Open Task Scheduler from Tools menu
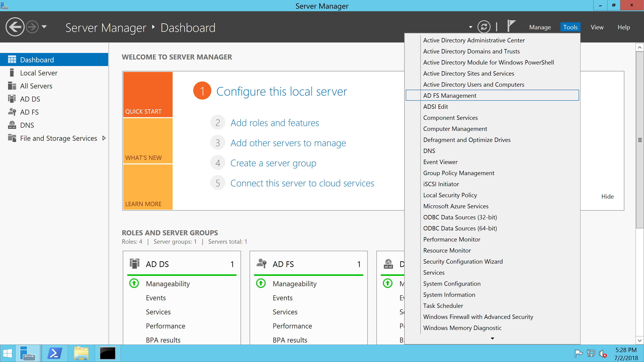The width and height of the screenshot is (644, 362). coord(492,306)
